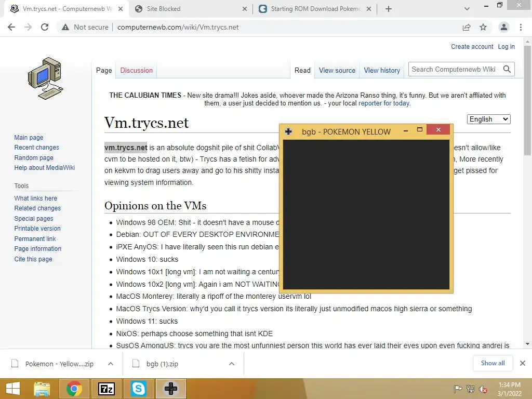532x399 pixels.
Task: Open a Random page
Action: point(34,158)
